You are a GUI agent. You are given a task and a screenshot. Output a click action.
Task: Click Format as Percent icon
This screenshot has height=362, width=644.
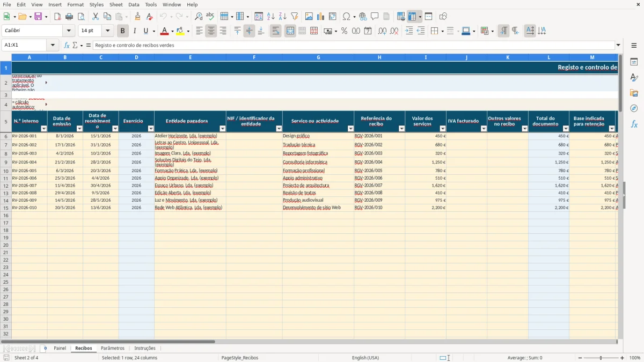344,31
